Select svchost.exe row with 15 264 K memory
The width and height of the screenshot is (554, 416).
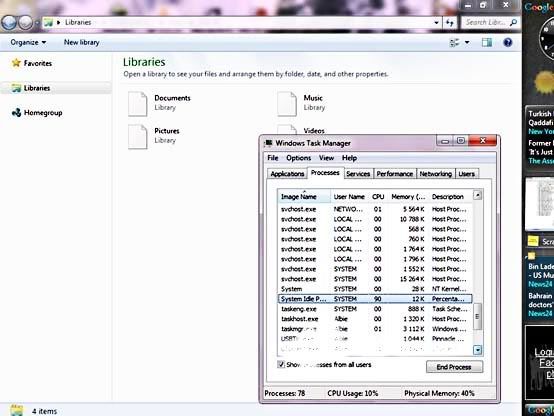pos(375,279)
